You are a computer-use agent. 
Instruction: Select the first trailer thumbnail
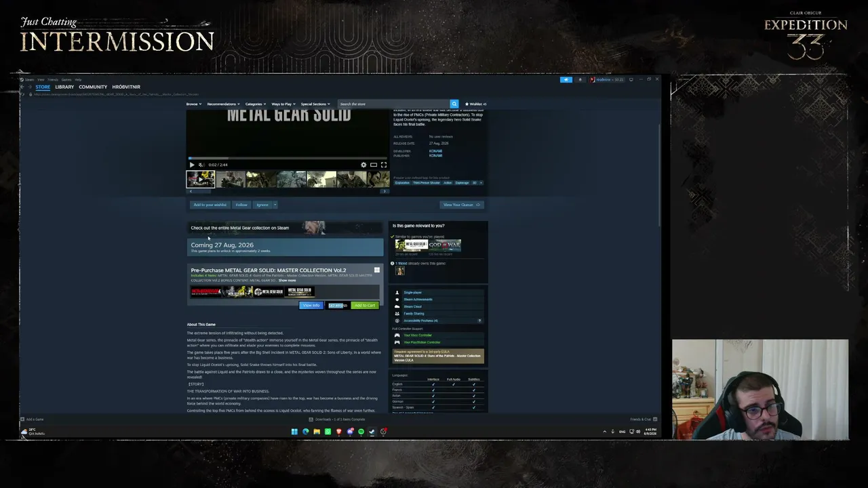coord(201,179)
